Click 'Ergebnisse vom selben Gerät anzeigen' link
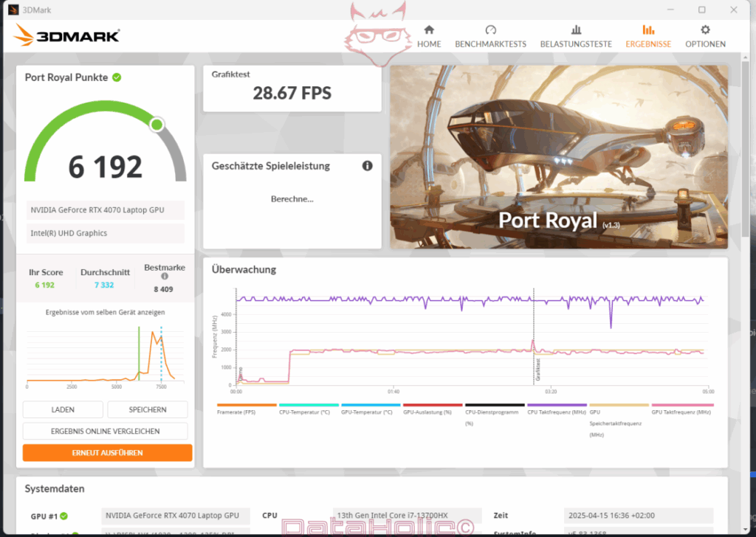The width and height of the screenshot is (756, 537). click(x=105, y=312)
